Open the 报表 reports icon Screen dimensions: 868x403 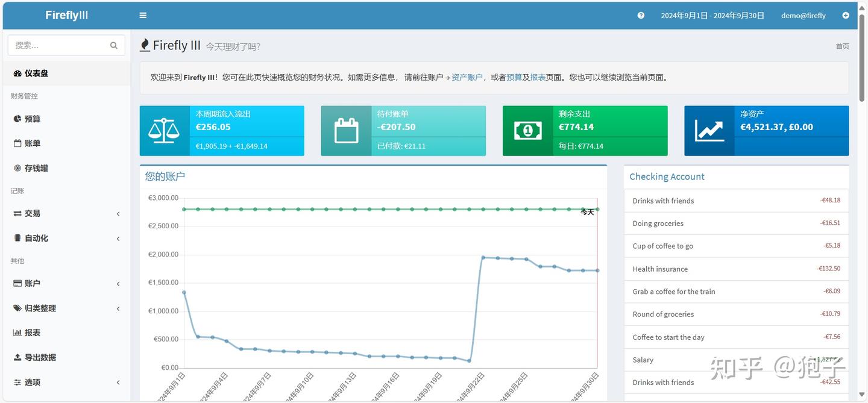coord(18,333)
